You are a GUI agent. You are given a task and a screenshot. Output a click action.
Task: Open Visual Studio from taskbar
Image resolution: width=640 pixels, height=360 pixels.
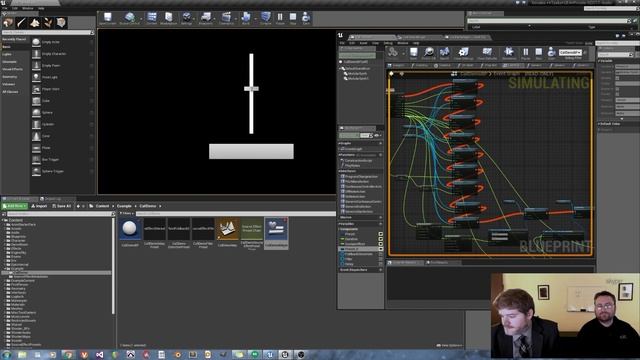tap(99, 355)
